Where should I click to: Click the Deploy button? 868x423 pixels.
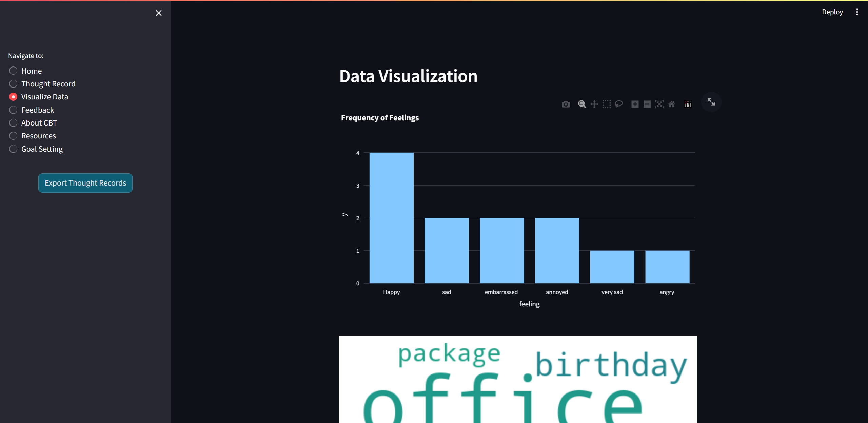[x=832, y=12]
